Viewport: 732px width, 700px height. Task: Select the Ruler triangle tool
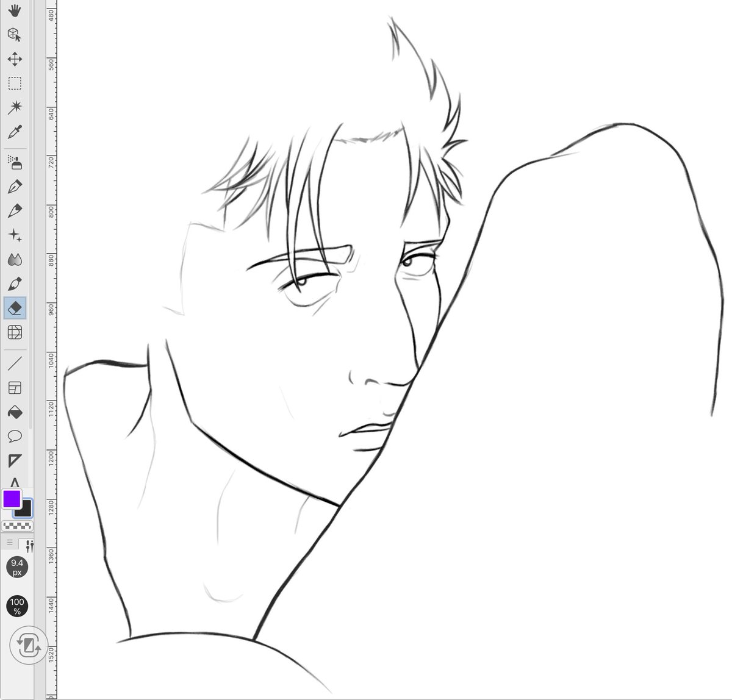(15, 460)
